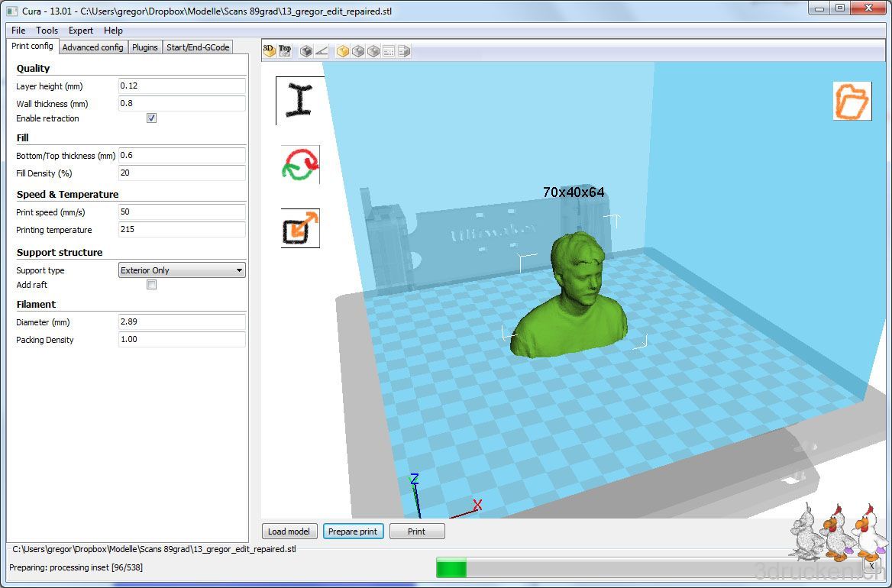
Task: Switch to the 3D view mode icon
Action: [x=269, y=50]
